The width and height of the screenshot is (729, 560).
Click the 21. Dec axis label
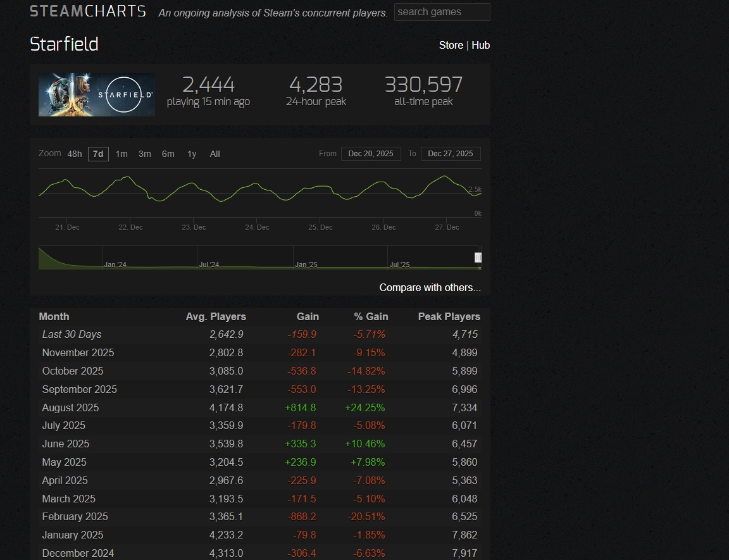pos(68,227)
